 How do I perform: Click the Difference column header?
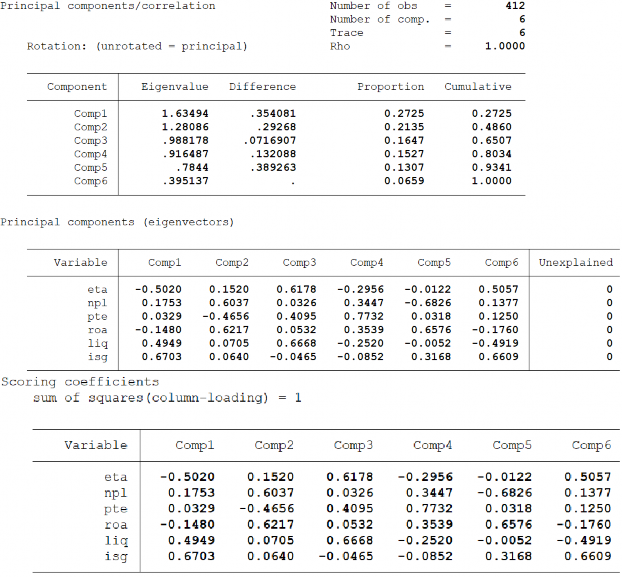pos(262,87)
